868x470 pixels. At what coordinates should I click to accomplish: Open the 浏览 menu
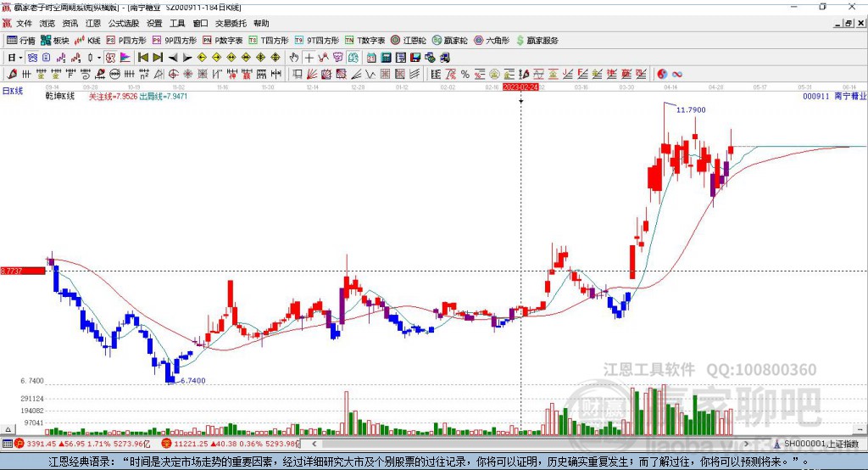(47, 23)
